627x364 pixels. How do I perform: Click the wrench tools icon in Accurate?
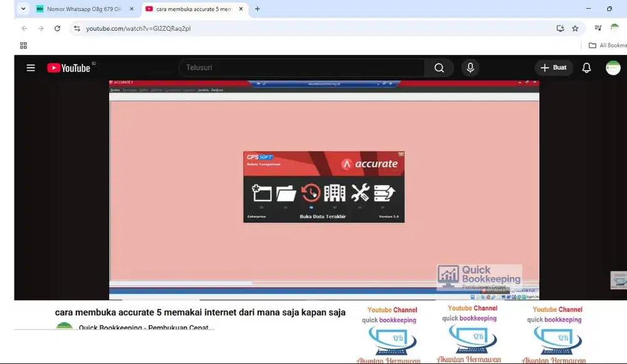coord(360,193)
